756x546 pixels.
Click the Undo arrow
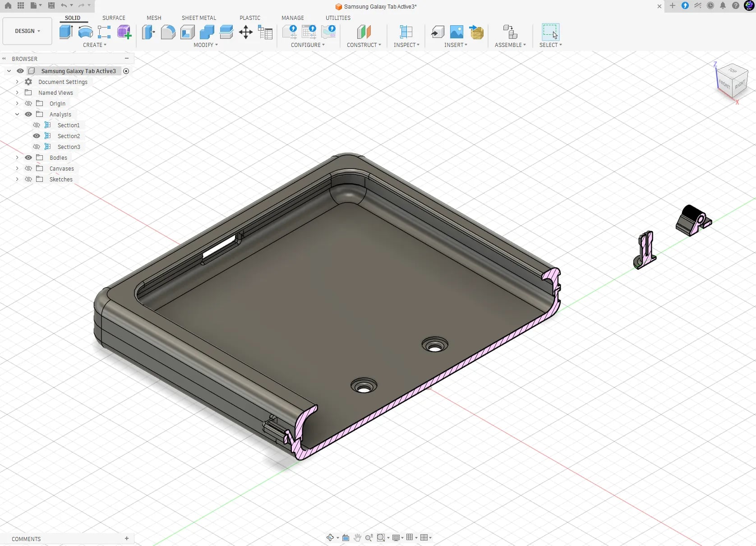point(64,5)
